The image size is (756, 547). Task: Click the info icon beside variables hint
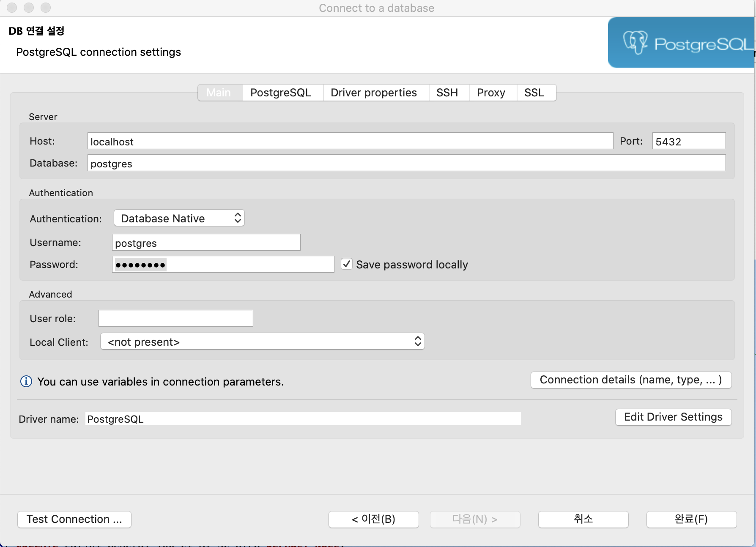[26, 381]
